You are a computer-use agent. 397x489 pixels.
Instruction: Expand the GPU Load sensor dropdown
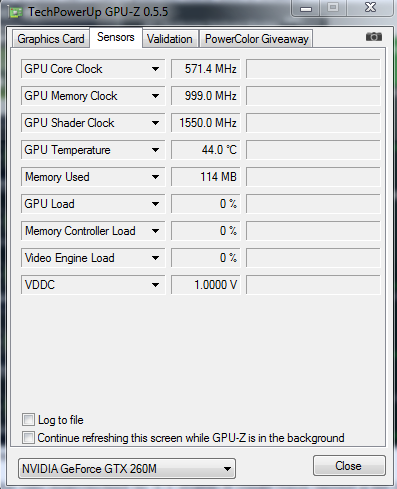pyautogui.click(x=155, y=204)
